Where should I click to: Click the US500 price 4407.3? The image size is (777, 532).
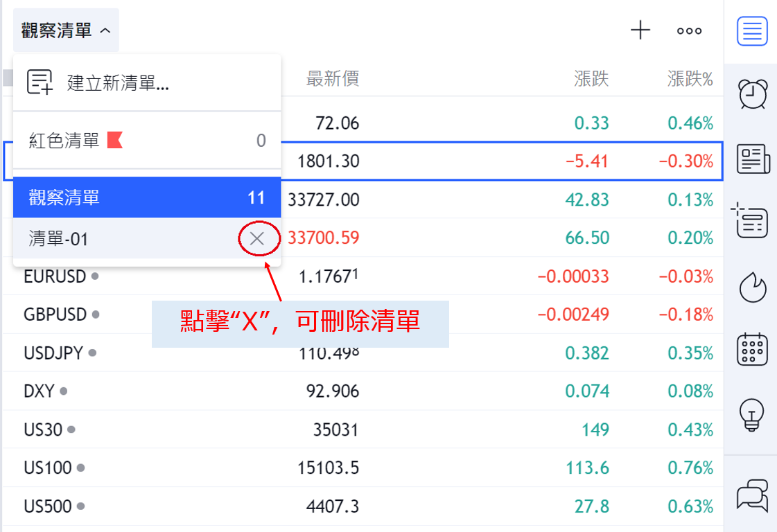click(x=333, y=506)
